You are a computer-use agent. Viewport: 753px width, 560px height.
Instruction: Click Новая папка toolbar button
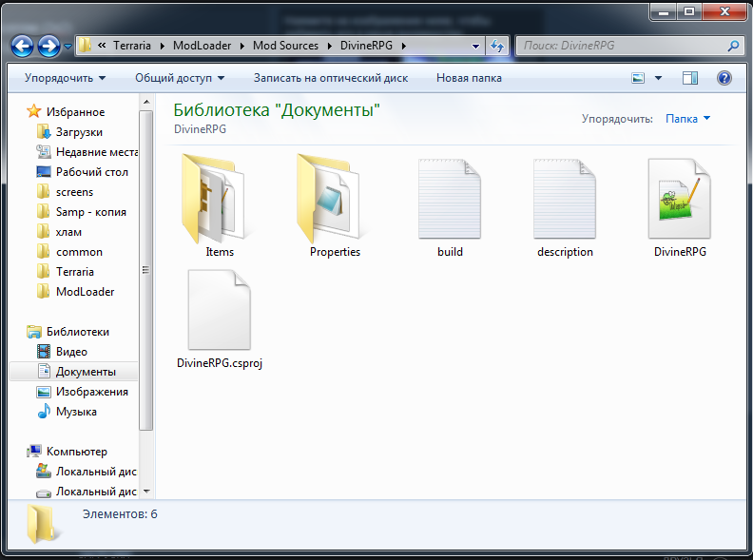[x=469, y=78]
